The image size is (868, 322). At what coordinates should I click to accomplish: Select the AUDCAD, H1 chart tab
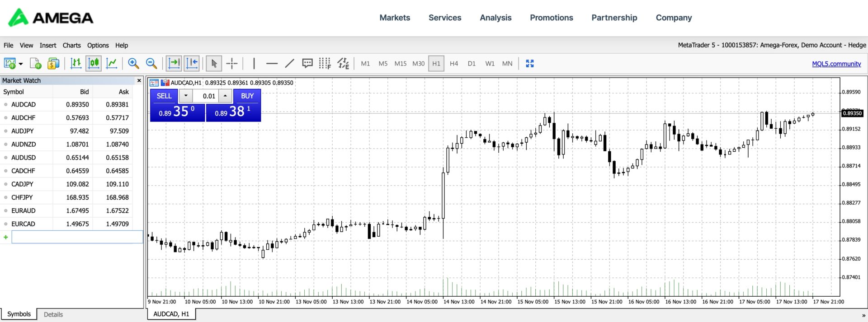coord(171,314)
